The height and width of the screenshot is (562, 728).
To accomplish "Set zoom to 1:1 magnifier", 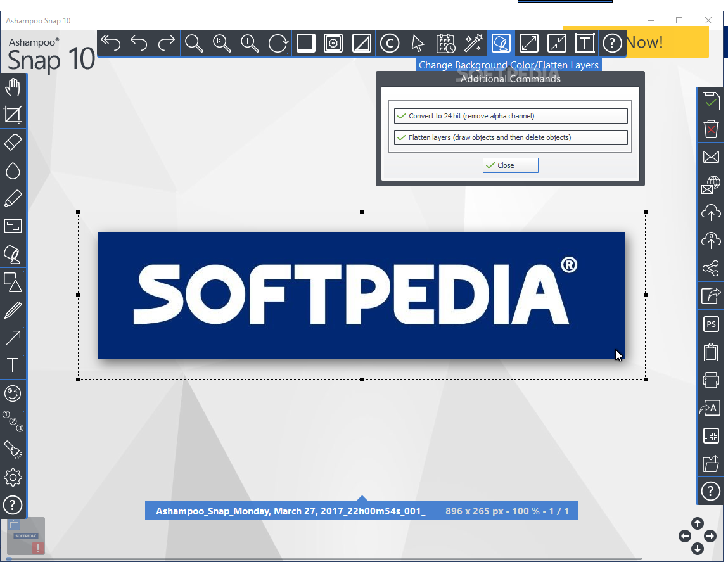I will click(x=222, y=43).
